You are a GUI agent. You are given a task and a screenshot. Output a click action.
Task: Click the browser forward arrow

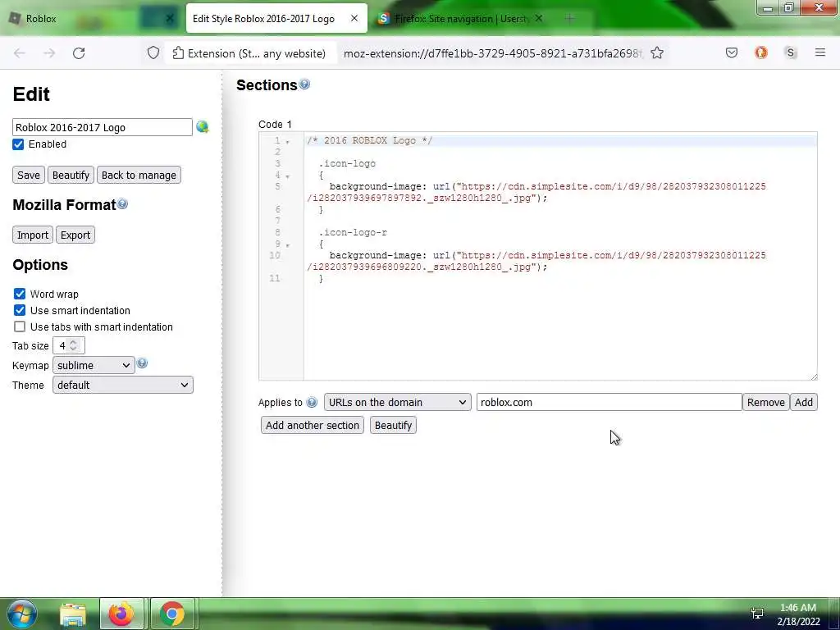coord(49,53)
